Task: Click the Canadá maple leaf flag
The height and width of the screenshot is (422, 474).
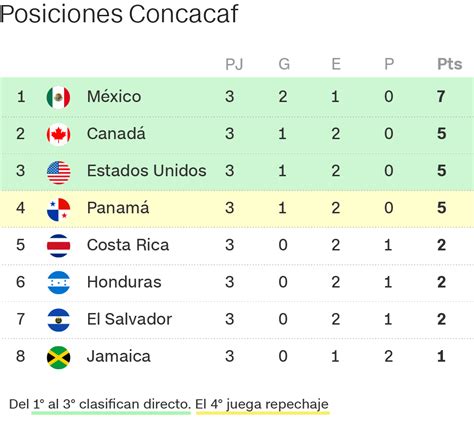Action: [x=58, y=135]
